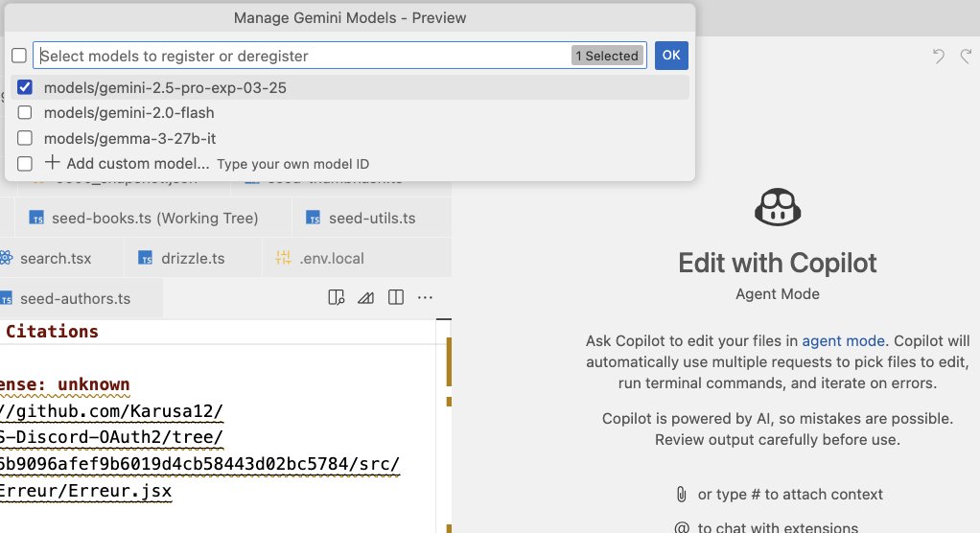The height and width of the screenshot is (533, 980).
Task: Click 'or type # to attach context' text
Action: [790, 495]
